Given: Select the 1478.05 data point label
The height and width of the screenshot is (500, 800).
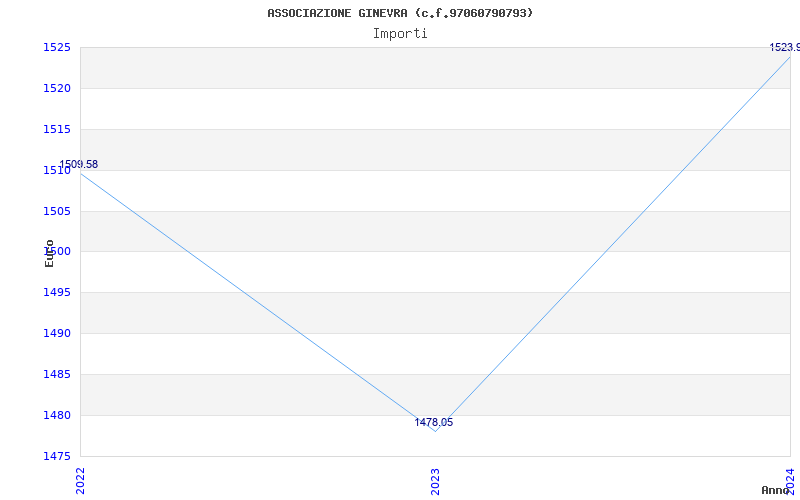Looking at the screenshot, I should click(x=434, y=422).
